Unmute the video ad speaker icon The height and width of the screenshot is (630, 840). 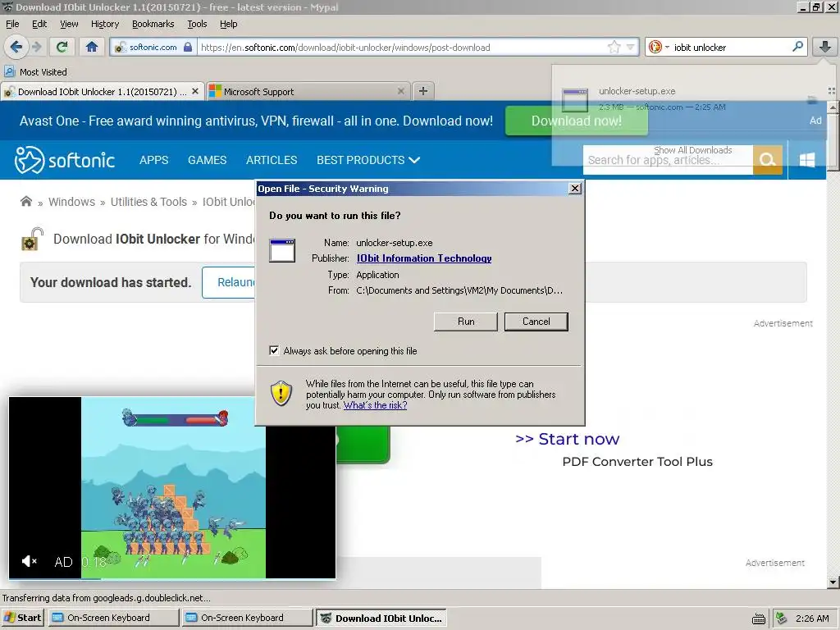pos(29,561)
